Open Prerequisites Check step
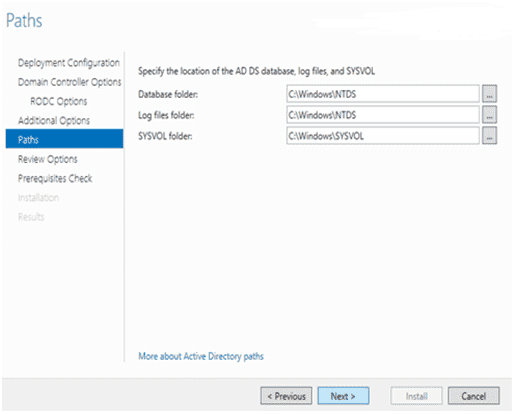The image size is (516, 414). [55, 178]
